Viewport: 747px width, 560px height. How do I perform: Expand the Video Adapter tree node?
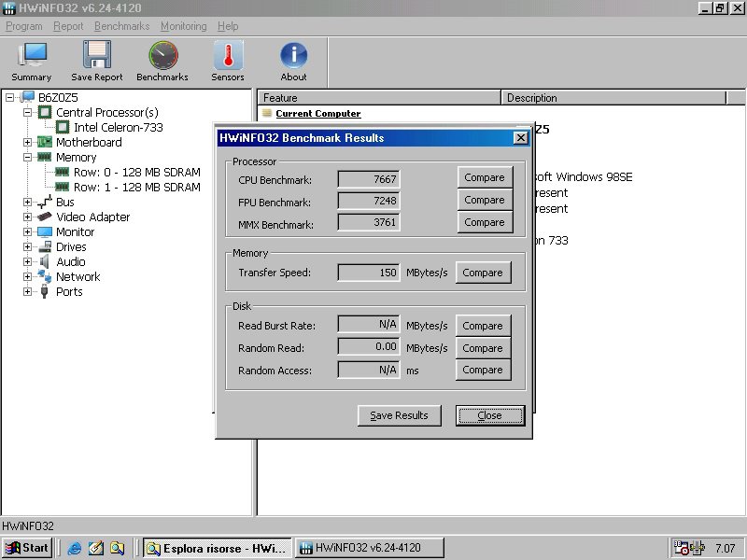tap(28, 217)
